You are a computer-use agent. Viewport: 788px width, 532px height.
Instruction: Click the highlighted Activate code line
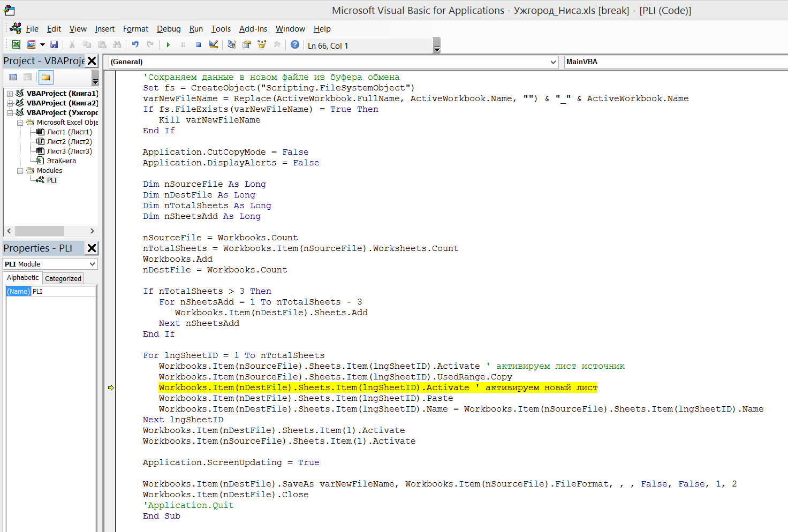click(378, 387)
